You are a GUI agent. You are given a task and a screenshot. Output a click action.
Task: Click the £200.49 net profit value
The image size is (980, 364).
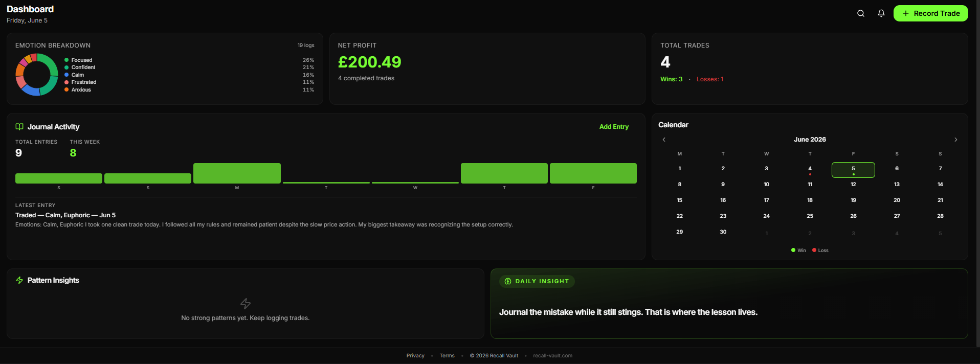pyautogui.click(x=369, y=62)
